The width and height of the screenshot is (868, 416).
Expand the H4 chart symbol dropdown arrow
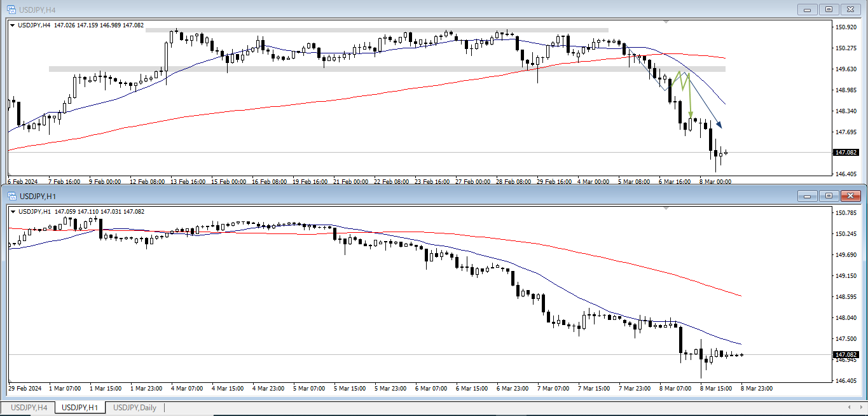[13, 25]
